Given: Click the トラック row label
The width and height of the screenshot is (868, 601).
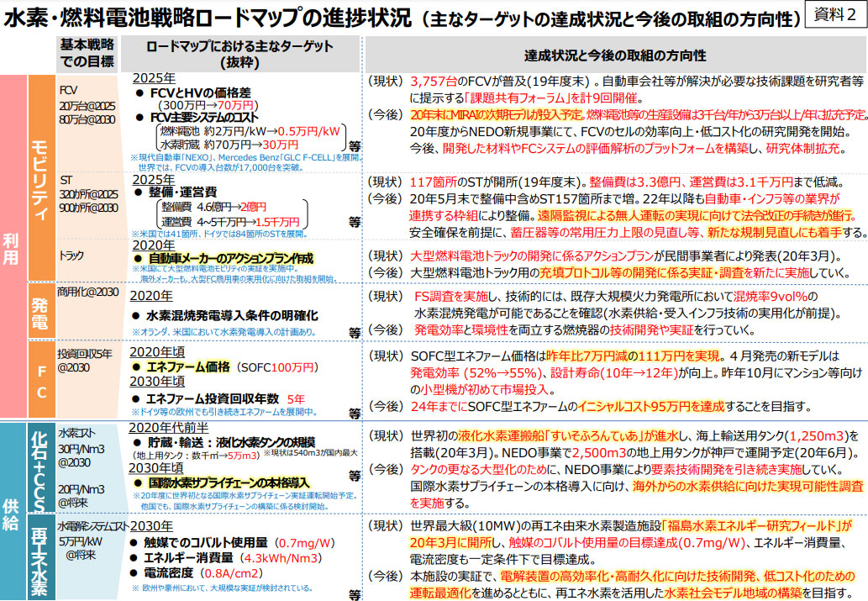Looking at the screenshot, I should pos(71,256).
